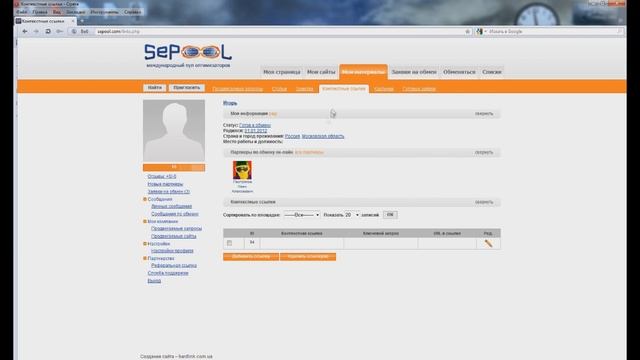Screen dimensions: 640x360
Task: Collapse the 'Контекстные ссылки' section
Action: coord(484,202)
